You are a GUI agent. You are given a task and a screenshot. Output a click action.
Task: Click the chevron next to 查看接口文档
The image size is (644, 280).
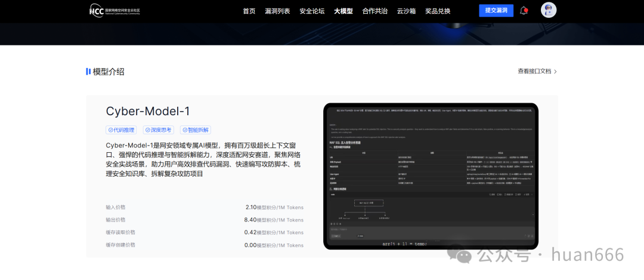coord(555,72)
